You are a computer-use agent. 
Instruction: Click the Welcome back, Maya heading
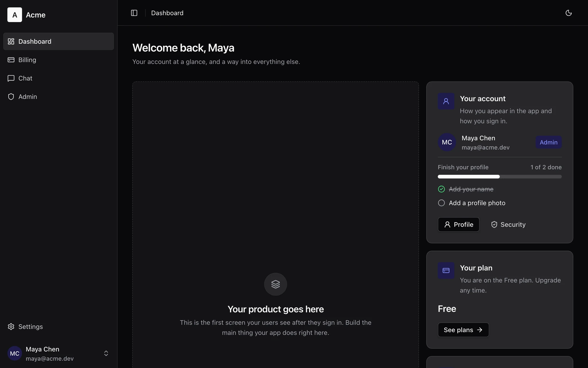[183, 48]
